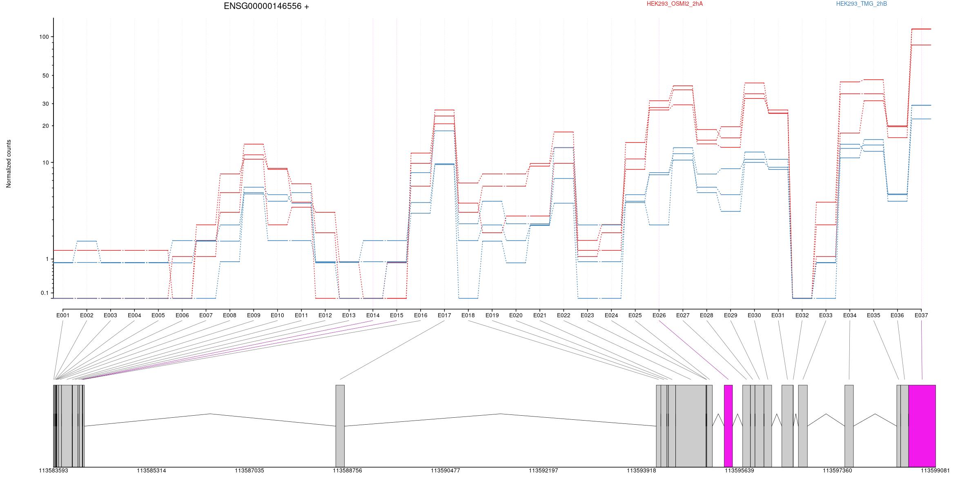
Task: Click y-axis tick label 10
Action: 45,163
